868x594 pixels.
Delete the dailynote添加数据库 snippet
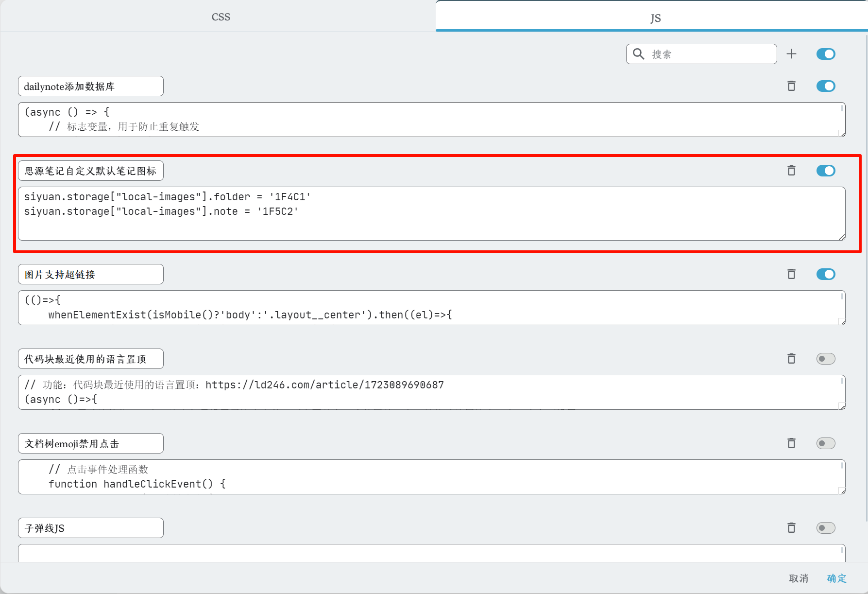791,86
